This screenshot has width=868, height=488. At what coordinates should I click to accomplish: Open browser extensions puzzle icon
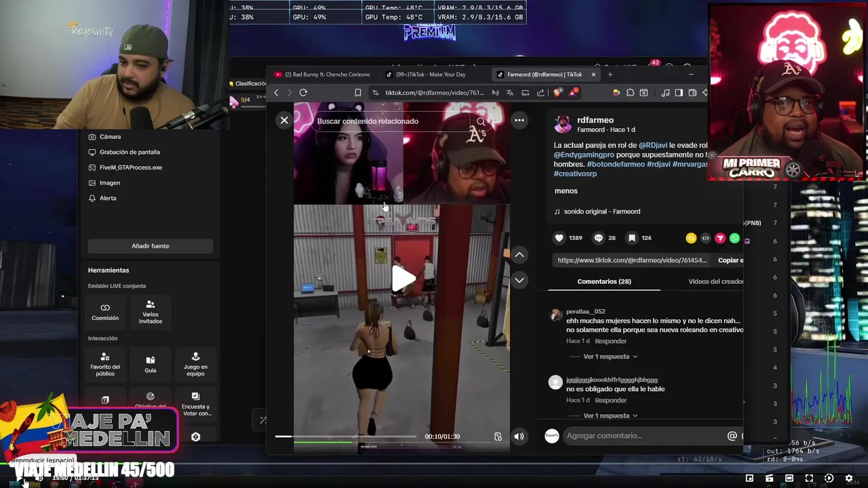(630, 93)
